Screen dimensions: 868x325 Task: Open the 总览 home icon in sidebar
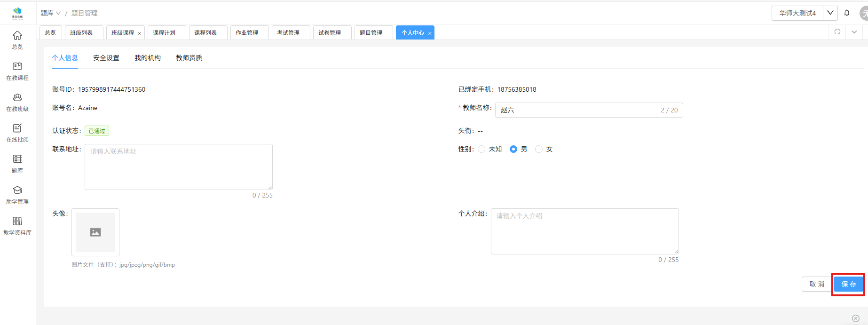[x=17, y=40]
